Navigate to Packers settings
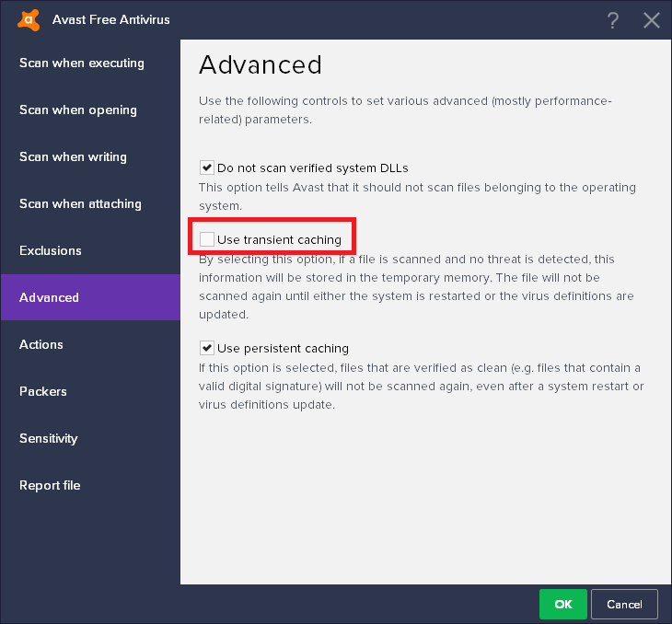672x624 pixels. [x=43, y=392]
